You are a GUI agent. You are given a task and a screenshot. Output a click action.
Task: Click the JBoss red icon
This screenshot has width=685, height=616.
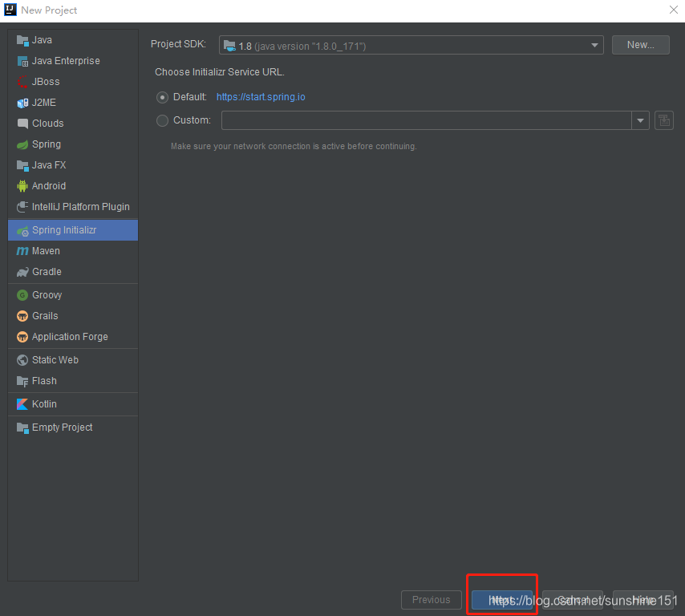click(x=22, y=82)
